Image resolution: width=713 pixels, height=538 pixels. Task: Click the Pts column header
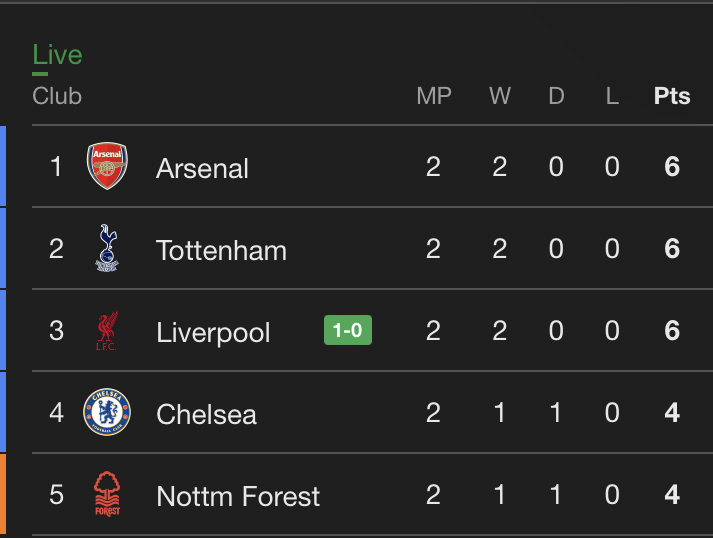tap(672, 96)
